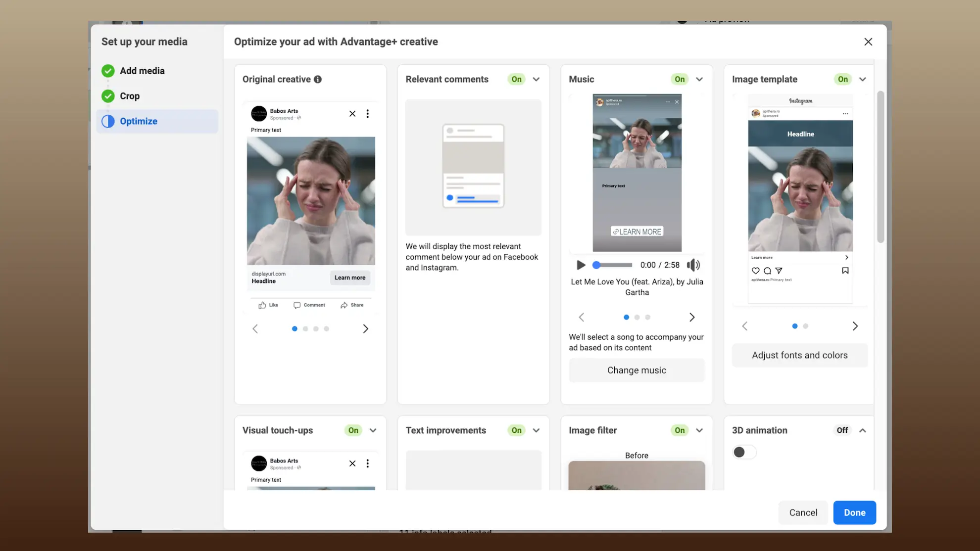Image resolution: width=980 pixels, height=551 pixels.
Task: Go to previous Original creative preview
Action: (255, 329)
